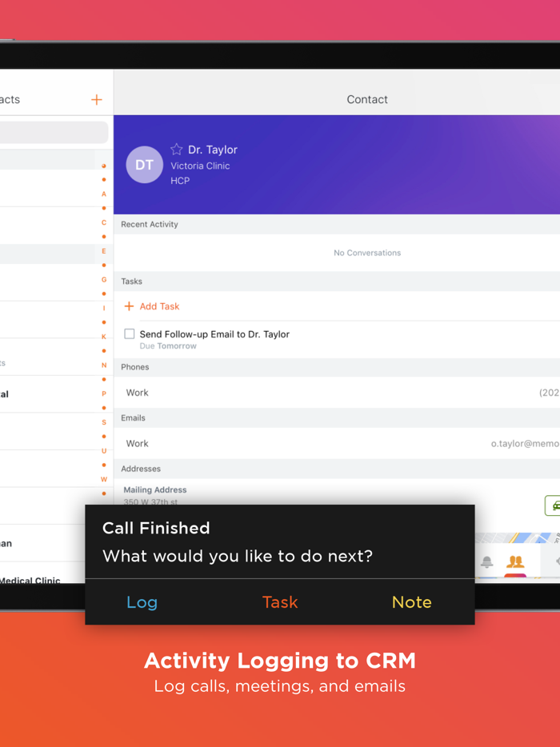560x747 pixels.
Task: Open the Work email row
Action: click(337, 444)
